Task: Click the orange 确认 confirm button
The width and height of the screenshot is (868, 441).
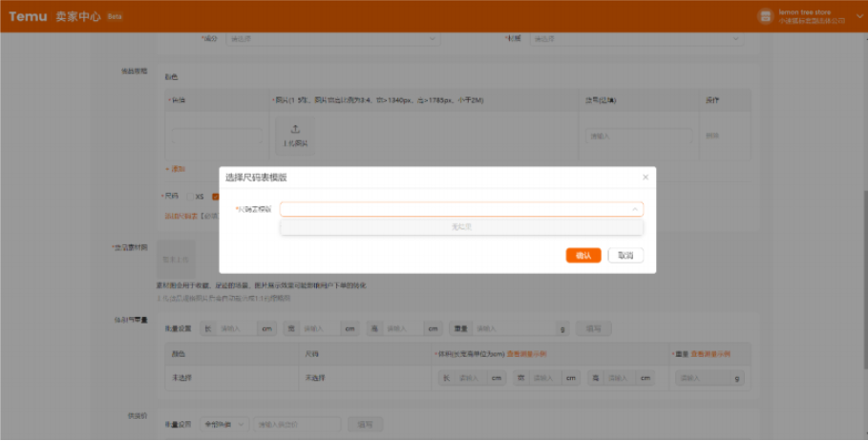Action: click(x=582, y=256)
